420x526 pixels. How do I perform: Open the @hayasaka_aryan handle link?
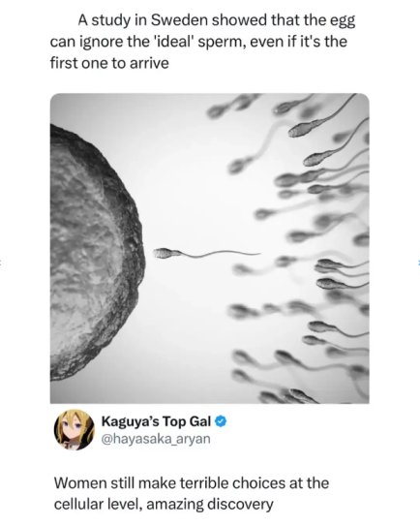156,439
